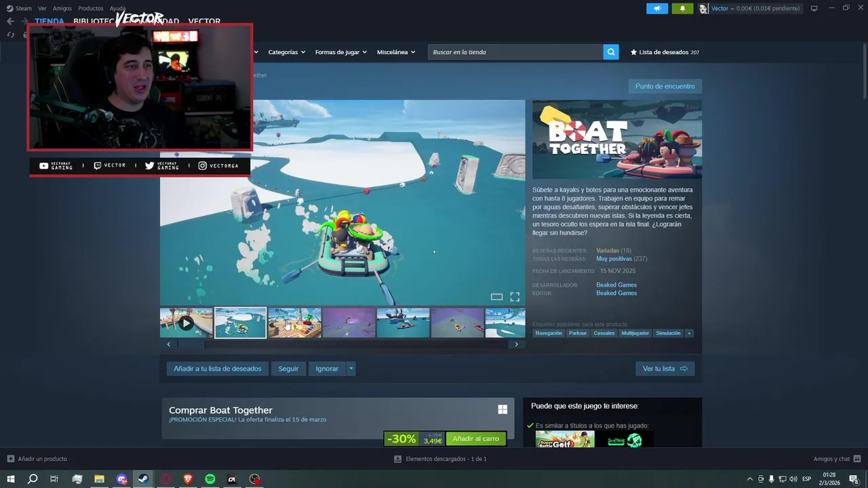Open the Ver menu
868x488 pixels.
(42, 8)
